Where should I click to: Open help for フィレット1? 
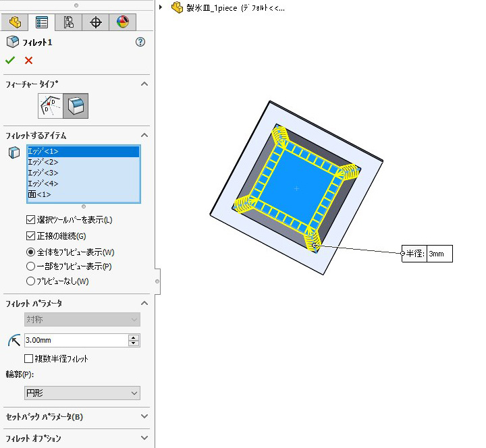[140, 42]
